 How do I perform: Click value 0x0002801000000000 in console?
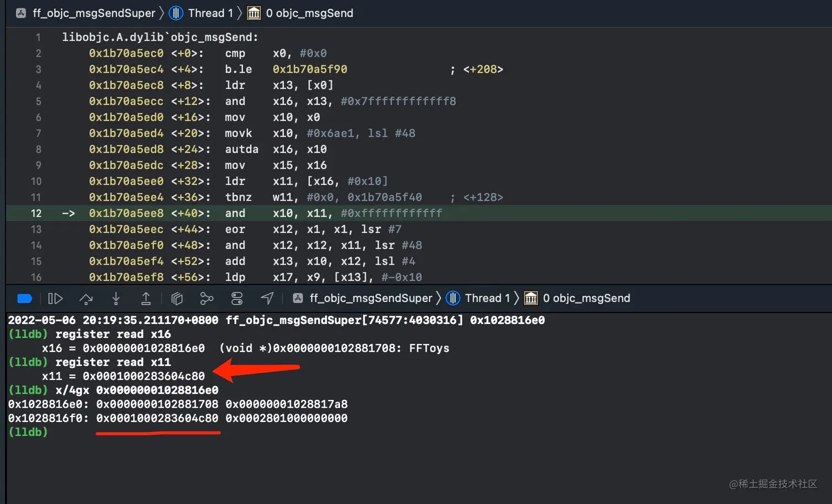[286, 419]
